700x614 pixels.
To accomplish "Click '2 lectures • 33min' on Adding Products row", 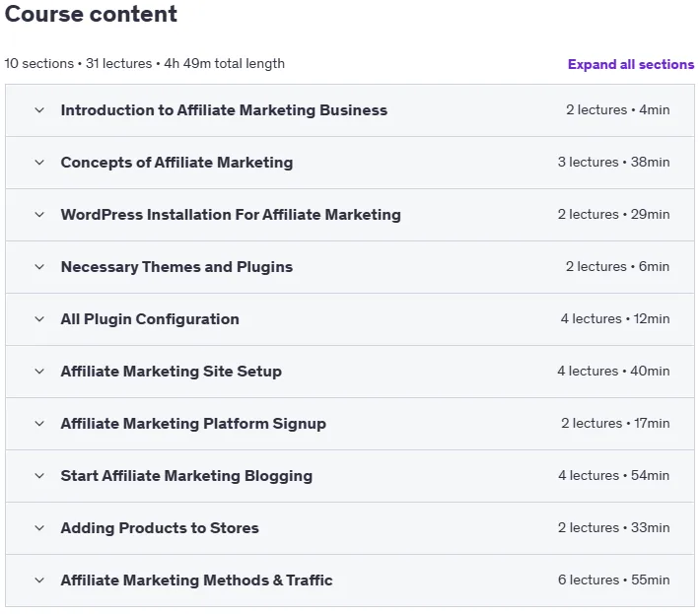I will (x=614, y=527).
